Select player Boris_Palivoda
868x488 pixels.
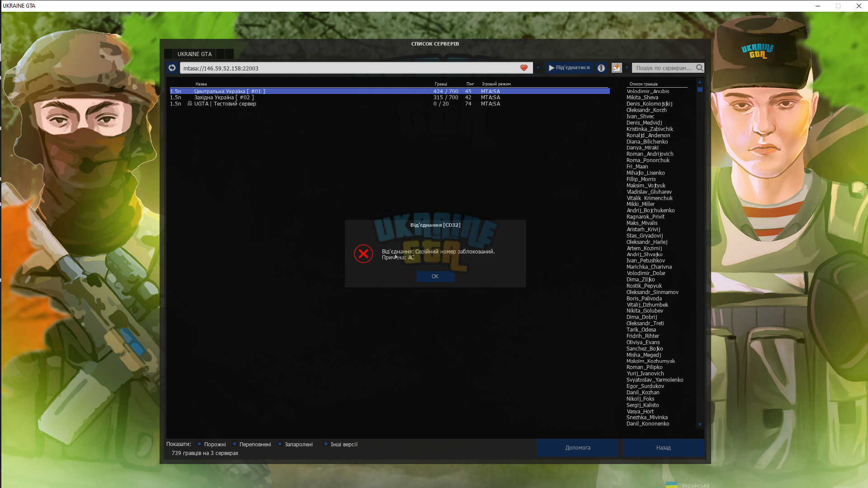[x=644, y=299]
